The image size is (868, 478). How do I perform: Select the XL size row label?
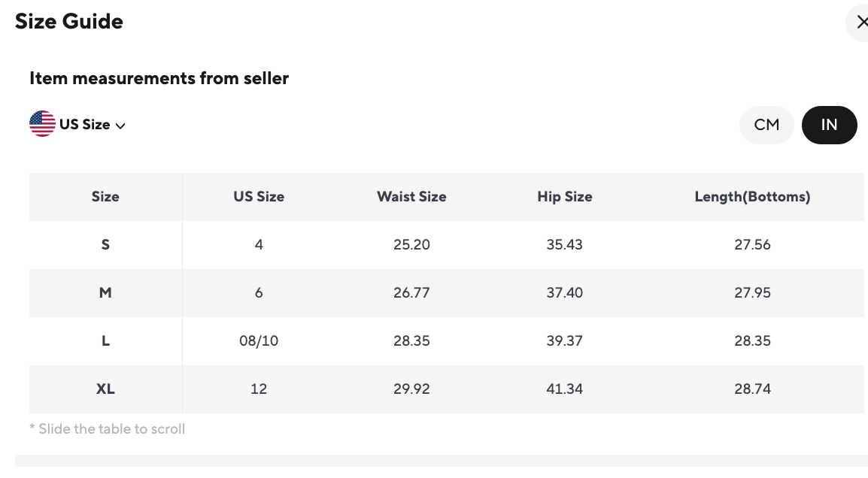(x=105, y=389)
